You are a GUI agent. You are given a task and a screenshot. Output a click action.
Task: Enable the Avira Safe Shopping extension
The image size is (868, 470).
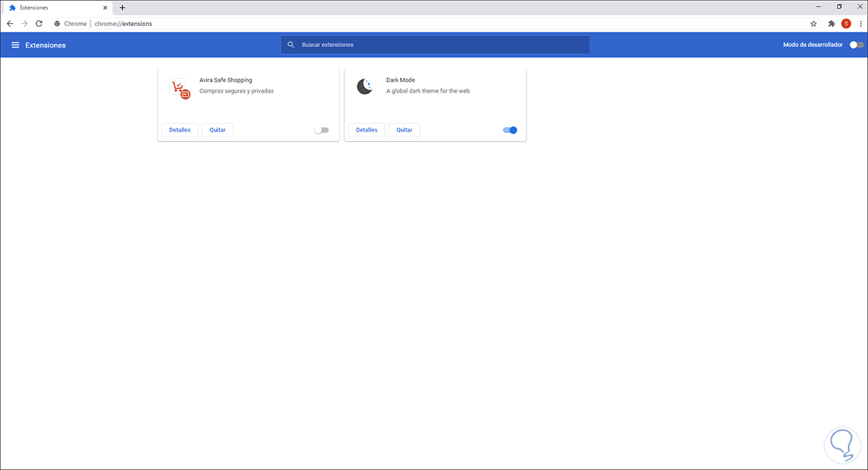pos(321,129)
